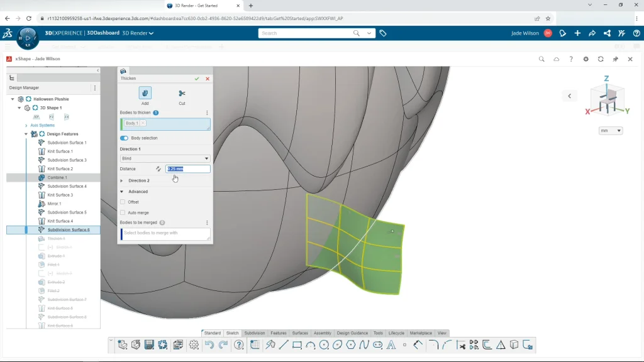
Task: Click the Save icon in the bottom toolbar
Action: point(149,344)
